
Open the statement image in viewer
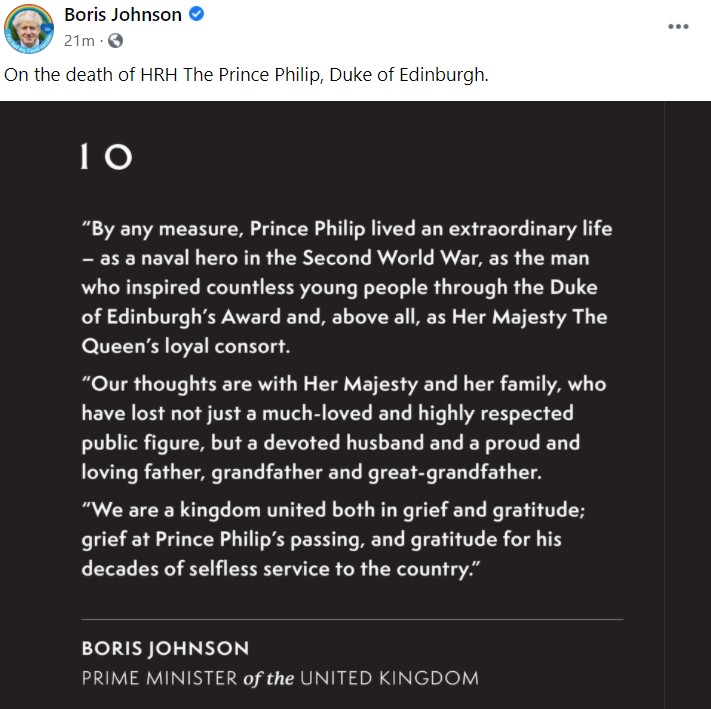(332, 405)
